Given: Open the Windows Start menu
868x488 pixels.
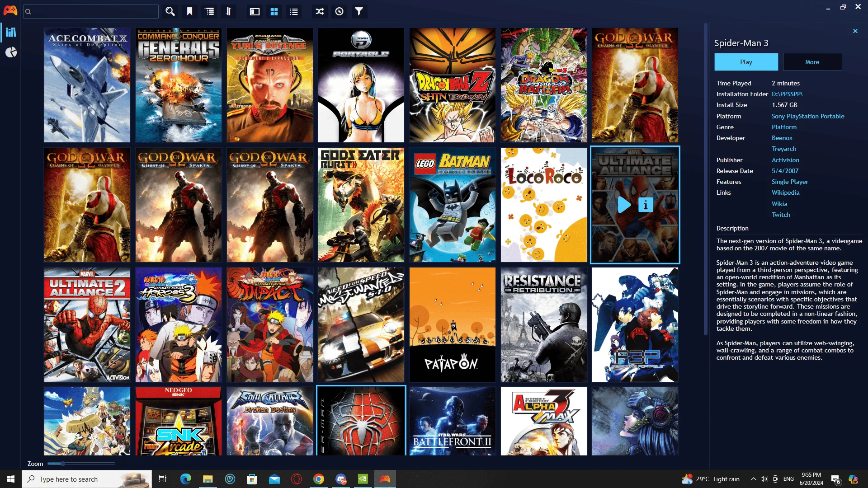Looking at the screenshot, I should (x=11, y=479).
